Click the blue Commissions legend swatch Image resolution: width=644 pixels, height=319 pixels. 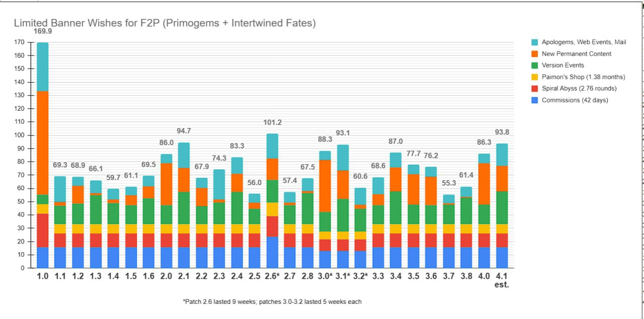(x=535, y=100)
